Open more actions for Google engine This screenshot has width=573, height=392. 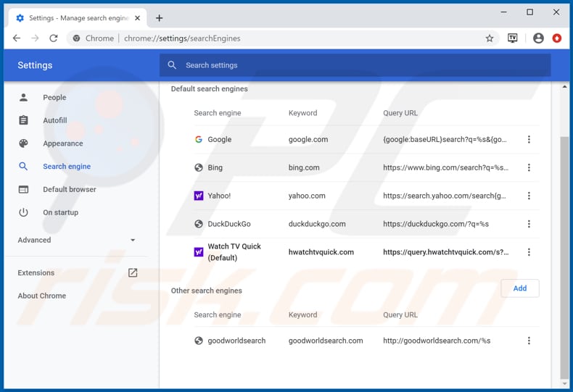(x=529, y=139)
